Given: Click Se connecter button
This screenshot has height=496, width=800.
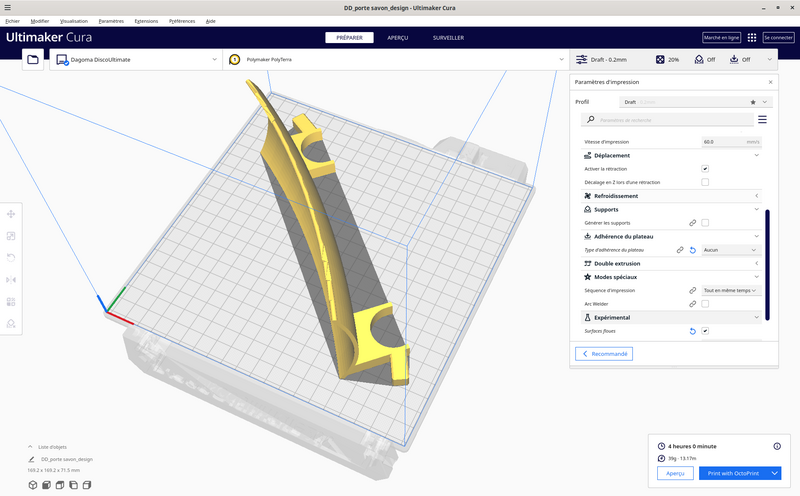Looking at the screenshot, I should (x=778, y=38).
